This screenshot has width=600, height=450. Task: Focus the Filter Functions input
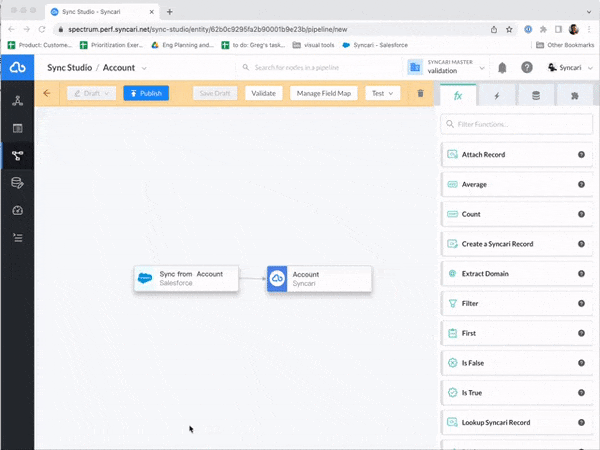[x=517, y=124]
